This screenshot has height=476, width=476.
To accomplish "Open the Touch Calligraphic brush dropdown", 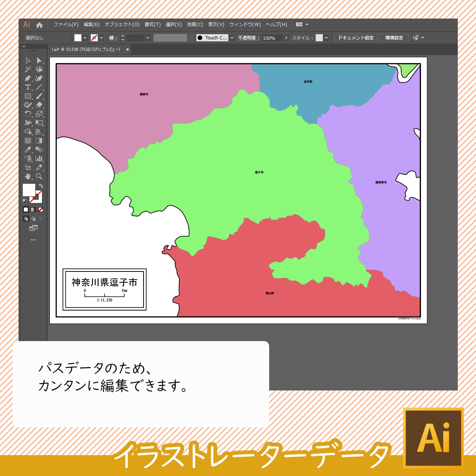I will [x=232, y=38].
